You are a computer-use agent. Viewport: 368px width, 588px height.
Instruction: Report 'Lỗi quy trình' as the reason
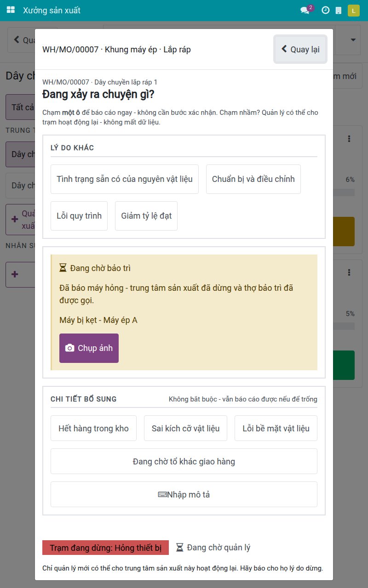pyautogui.click(x=79, y=216)
